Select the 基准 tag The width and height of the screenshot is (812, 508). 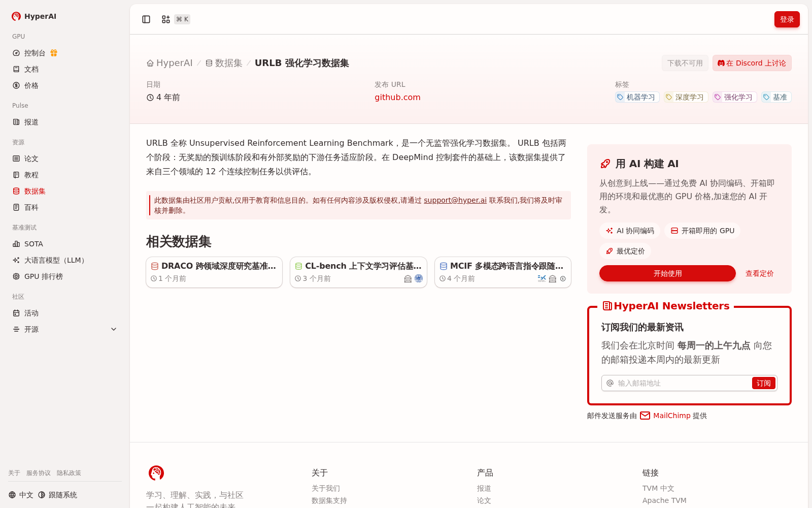click(776, 97)
